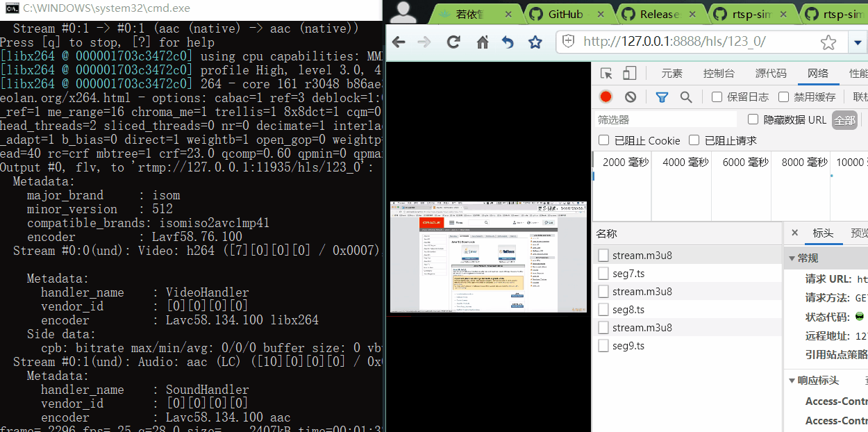Stop network recording with red record button

tap(606, 97)
